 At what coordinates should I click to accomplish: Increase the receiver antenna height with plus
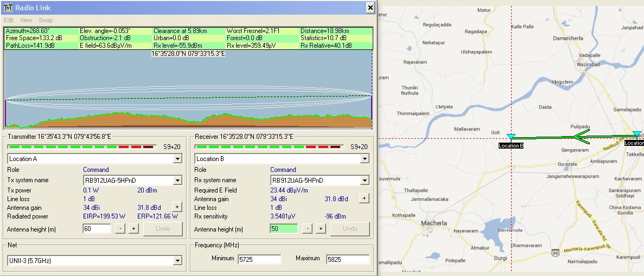pyautogui.click(x=321, y=229)
